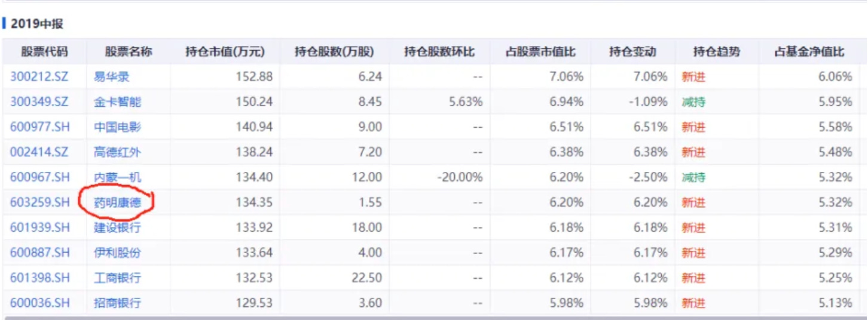Select the -20.00% quarter-change cell

click(460, 177)
